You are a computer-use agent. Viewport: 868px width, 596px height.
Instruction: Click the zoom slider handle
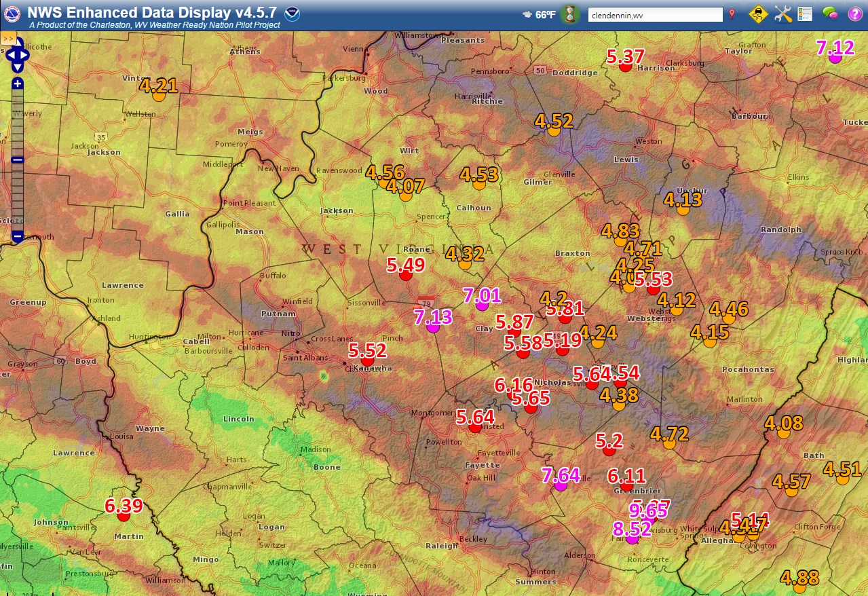tap(18, 160)
